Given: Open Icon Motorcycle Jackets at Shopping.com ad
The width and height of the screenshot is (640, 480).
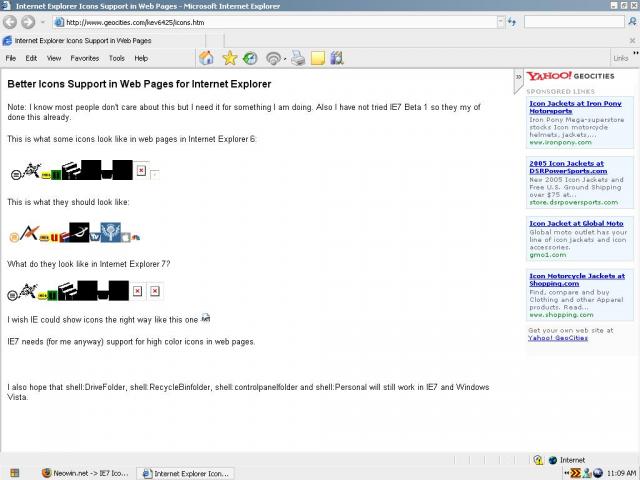Looking at the screenshot, I should [x=577, y=280].
